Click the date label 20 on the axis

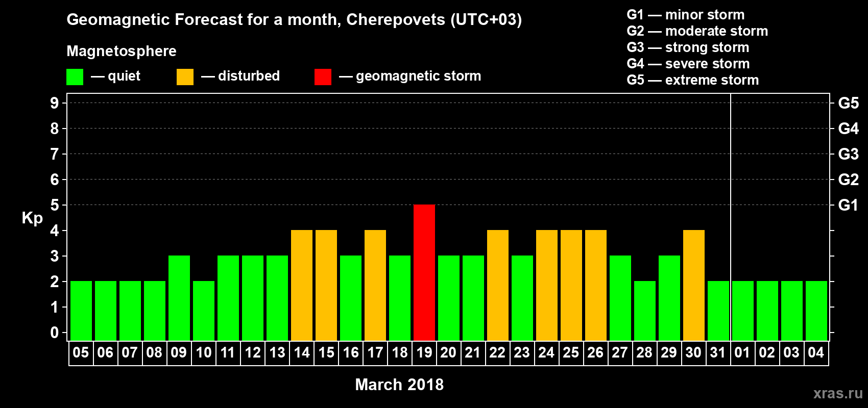point(448,352)
